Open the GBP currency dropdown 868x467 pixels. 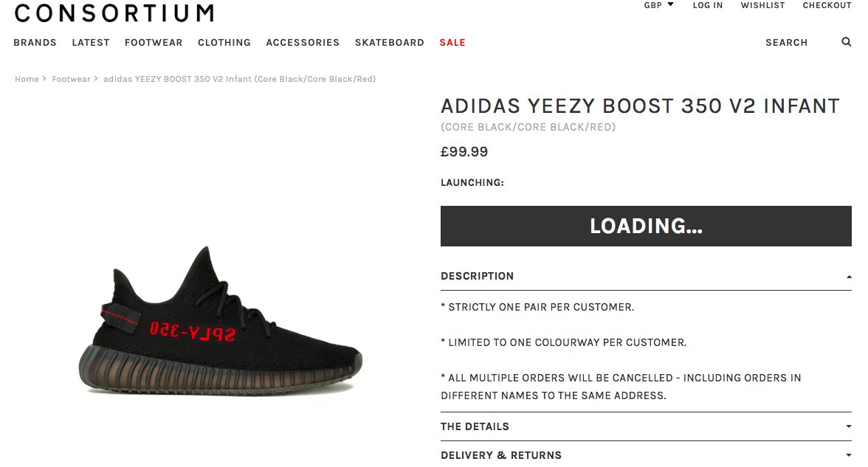coord(658,5)
